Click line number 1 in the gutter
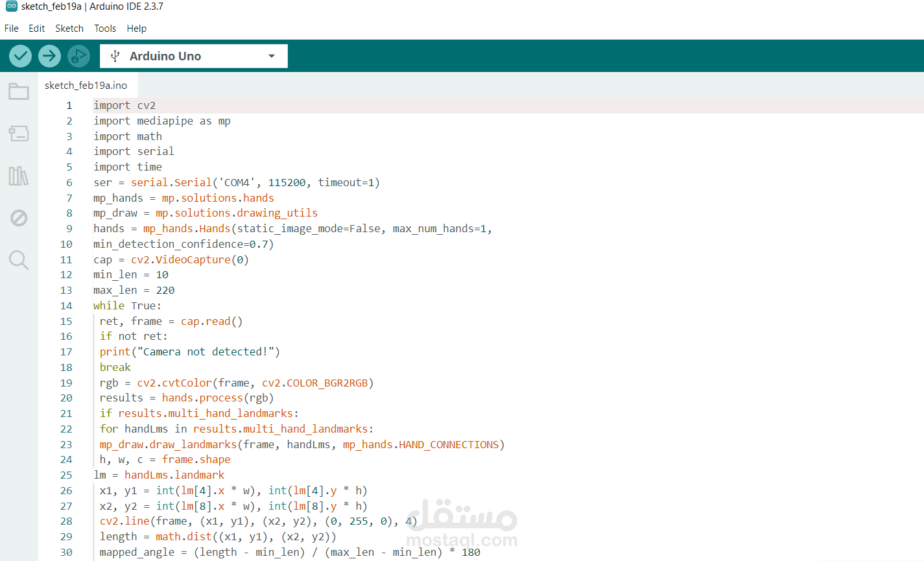Viewport: 924px width, 561px height. coord(69,106)
